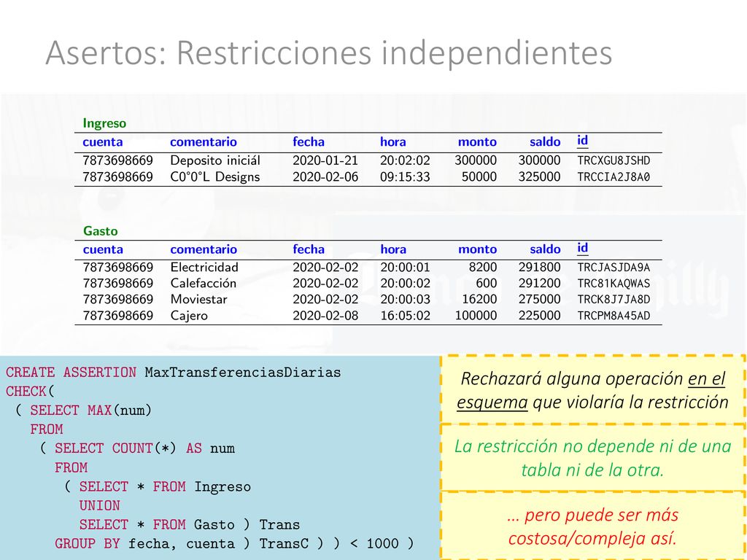Select the "hora" header in the Gasto table

click(393, 249)
